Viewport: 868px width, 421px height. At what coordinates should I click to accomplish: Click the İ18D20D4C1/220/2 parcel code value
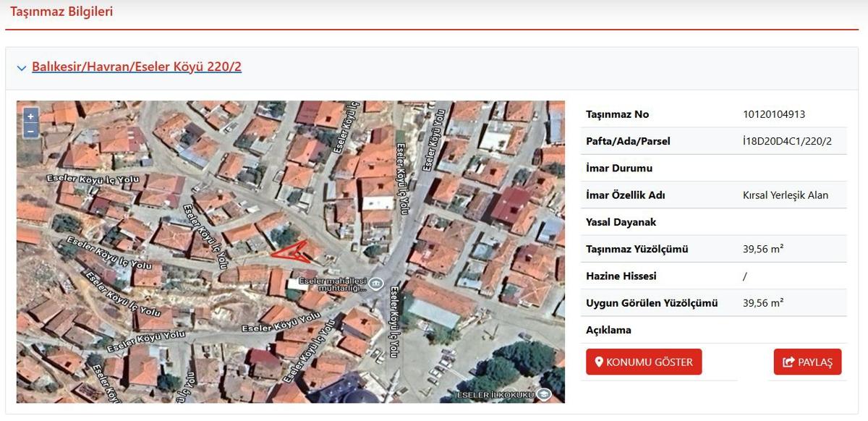click(787, 141)
